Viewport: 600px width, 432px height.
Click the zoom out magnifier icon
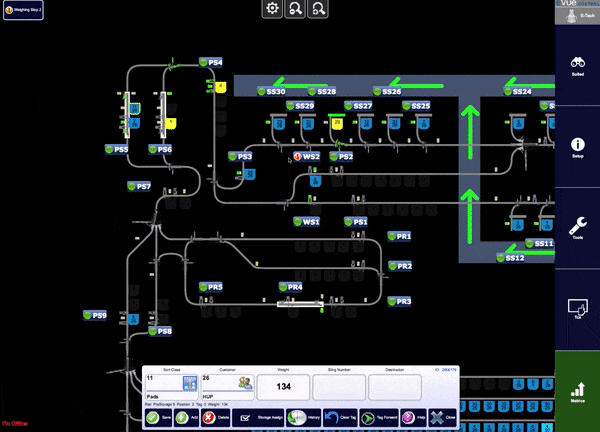pos(295,8)
